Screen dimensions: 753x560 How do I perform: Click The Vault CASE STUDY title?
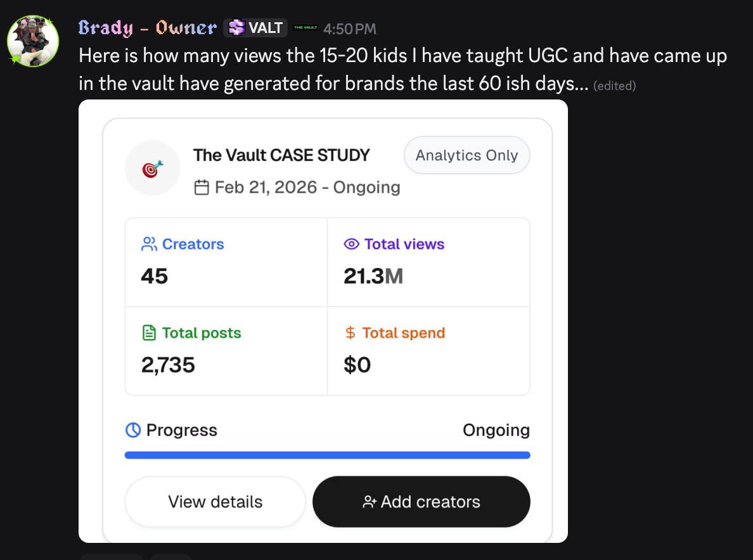point(282,155)
